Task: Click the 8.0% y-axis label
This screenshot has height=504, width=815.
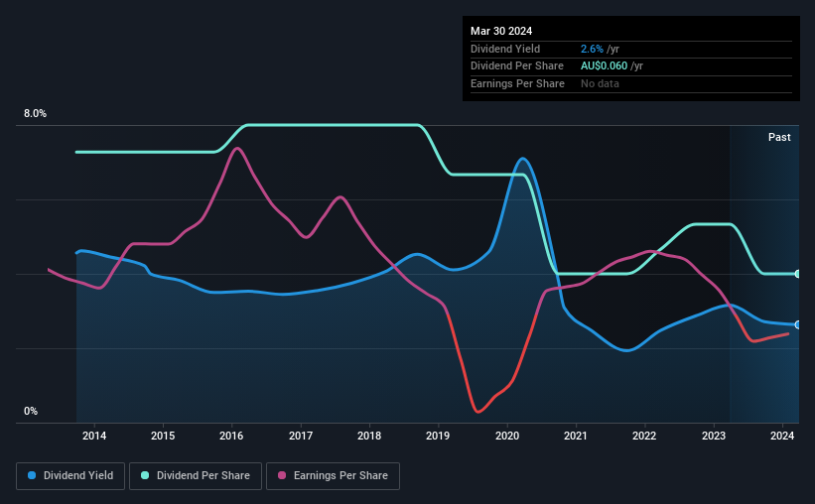Action: [35, 114]
